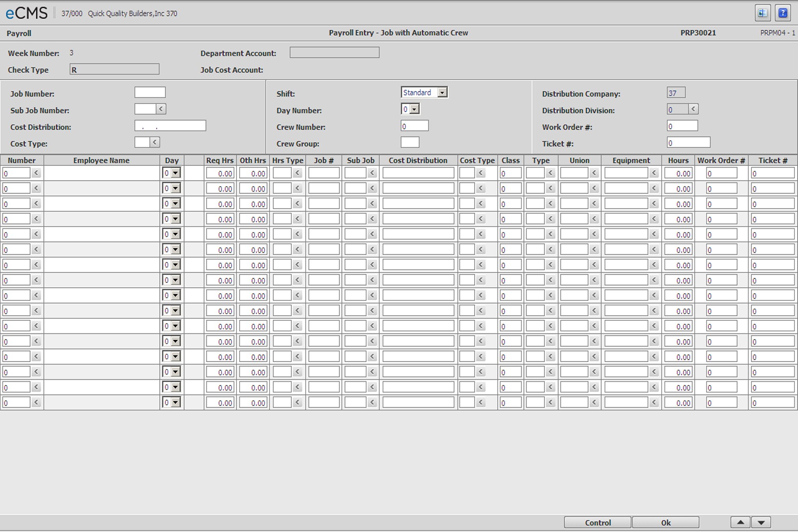Image resolution: width=798 pixels, height=532 pixels.
Task: Open Equipment lookup in last grid row
Action: tap(654, 402)
